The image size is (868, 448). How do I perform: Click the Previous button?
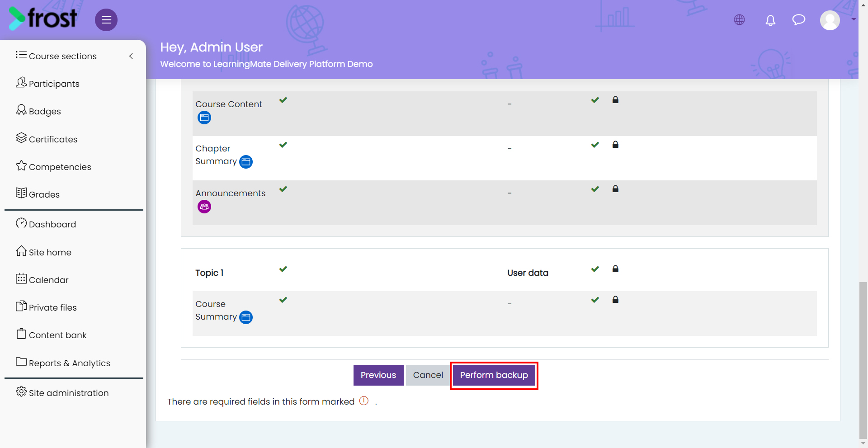[378, 375]
